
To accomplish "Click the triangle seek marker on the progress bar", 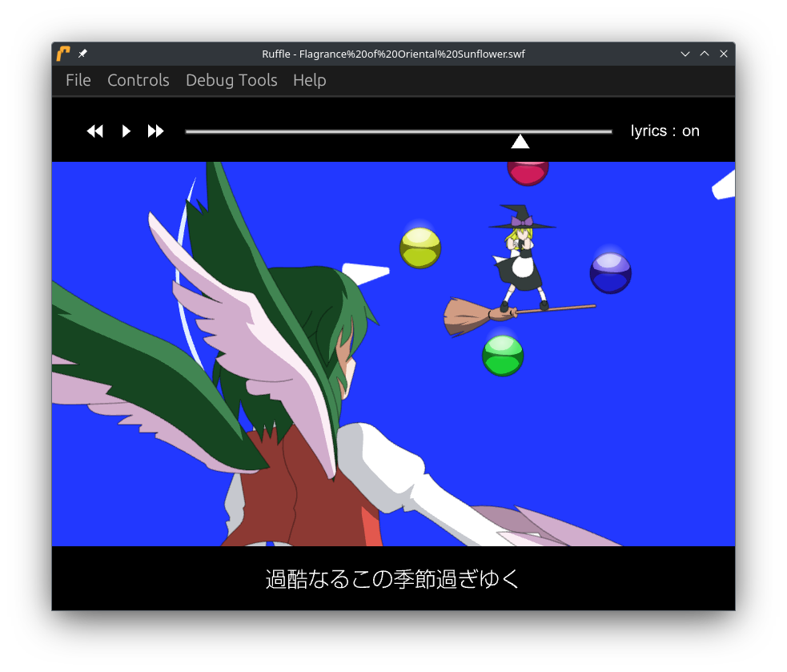I will (x=520, y=140).
